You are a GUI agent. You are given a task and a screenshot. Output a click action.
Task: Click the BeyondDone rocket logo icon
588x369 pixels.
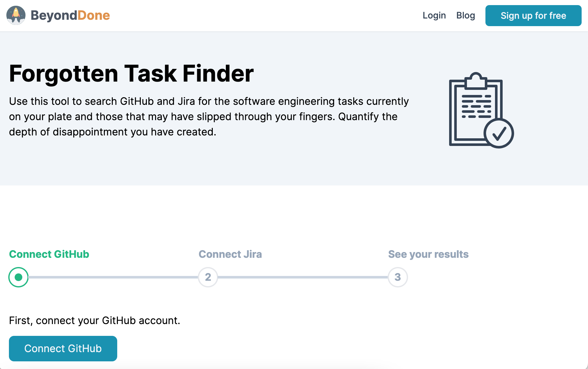16,15
